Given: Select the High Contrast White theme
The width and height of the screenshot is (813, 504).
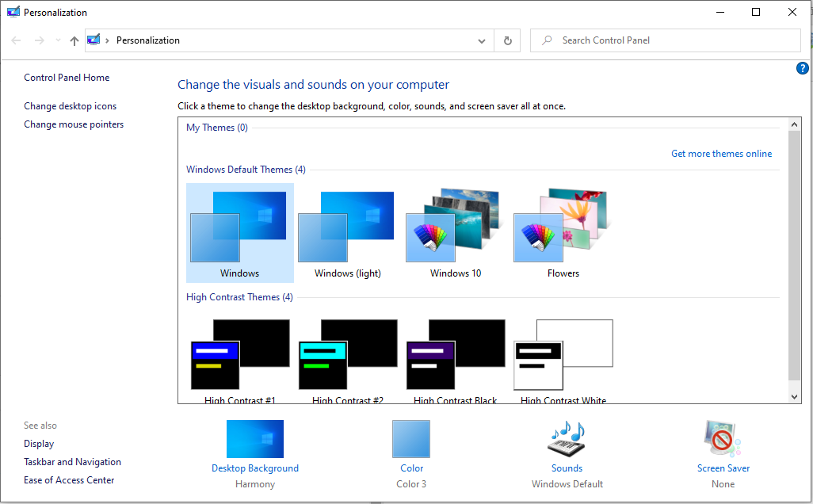Looking at the screenshot, I should tap(563, 359).
